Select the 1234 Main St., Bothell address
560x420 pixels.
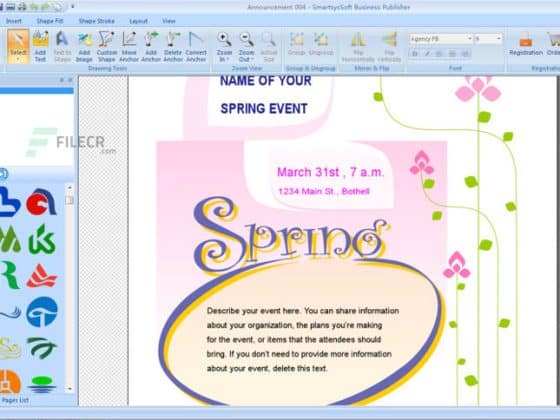click(324, 191)
